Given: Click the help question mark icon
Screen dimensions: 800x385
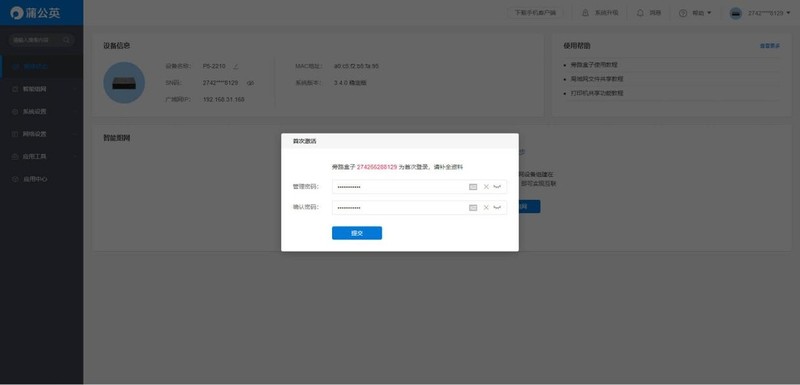Looking at the screenshot, I should coord(683,13).
